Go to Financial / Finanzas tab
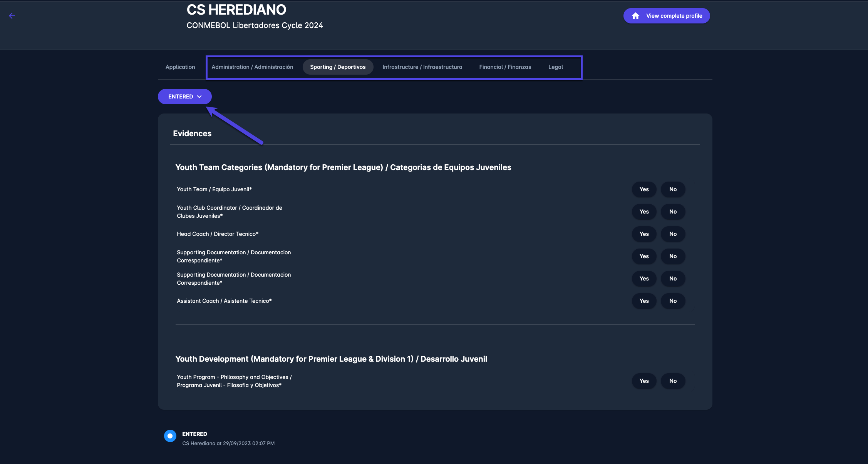This screenshot has height=464, width=868. click(505, 67)
